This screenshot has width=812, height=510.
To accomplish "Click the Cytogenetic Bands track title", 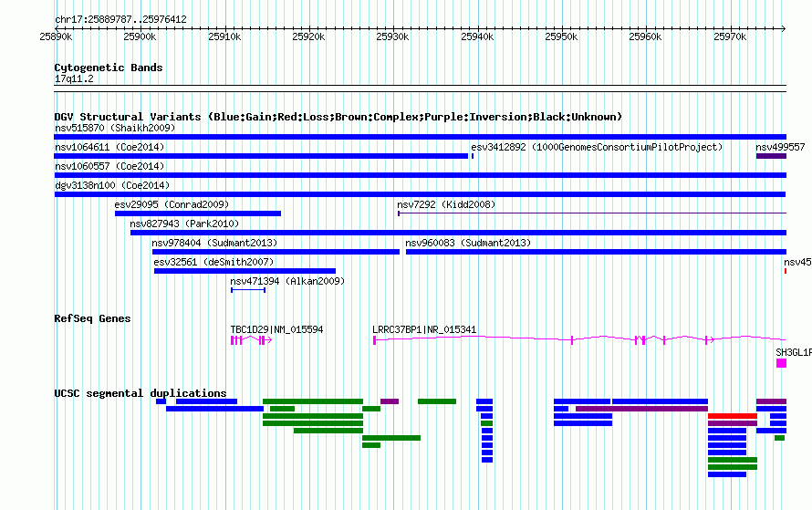I will click(109, 68).
